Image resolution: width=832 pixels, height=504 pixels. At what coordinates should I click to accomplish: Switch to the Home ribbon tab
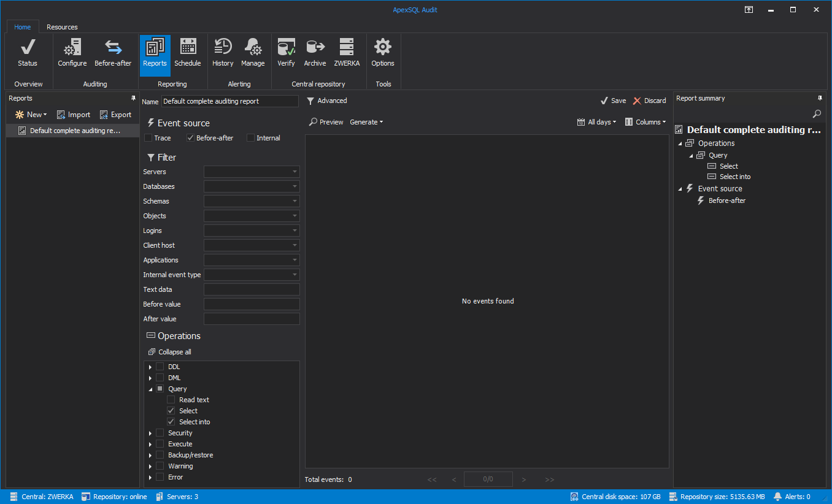(x=23, y=27)
